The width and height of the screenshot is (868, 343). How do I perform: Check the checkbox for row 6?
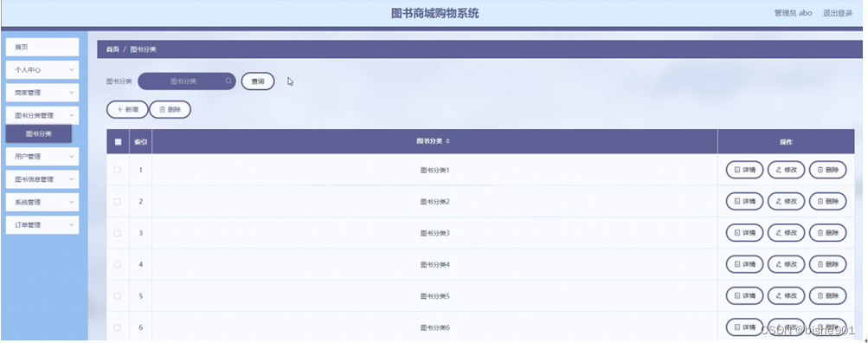tap(118, 327)
